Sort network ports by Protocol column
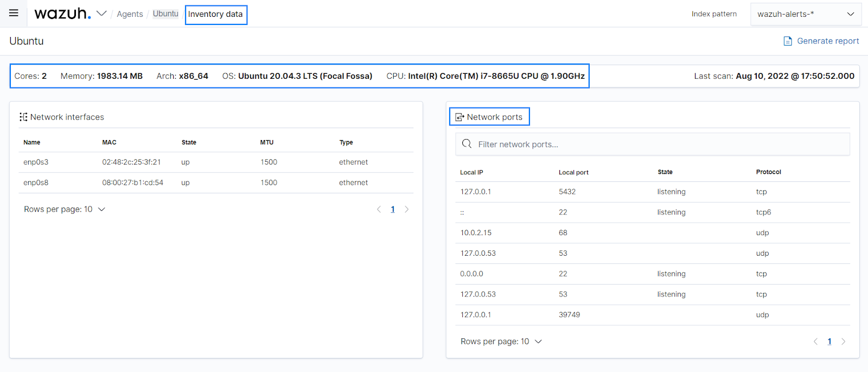868x372 pixels. click(769, 172)
